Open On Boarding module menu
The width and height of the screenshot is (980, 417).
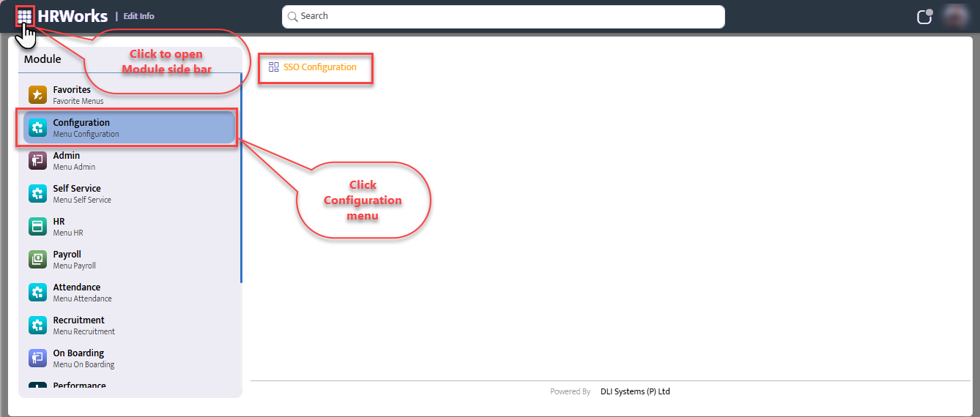(x=129, y=358)
